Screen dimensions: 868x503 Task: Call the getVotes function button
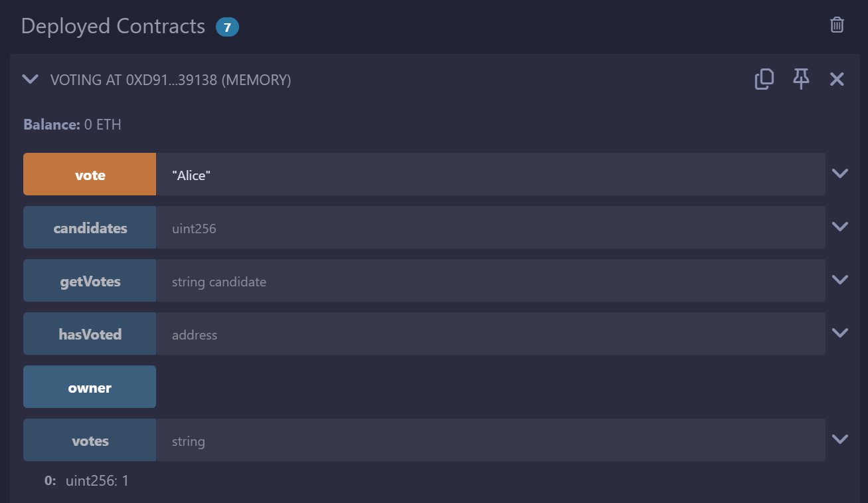point(90,280)
